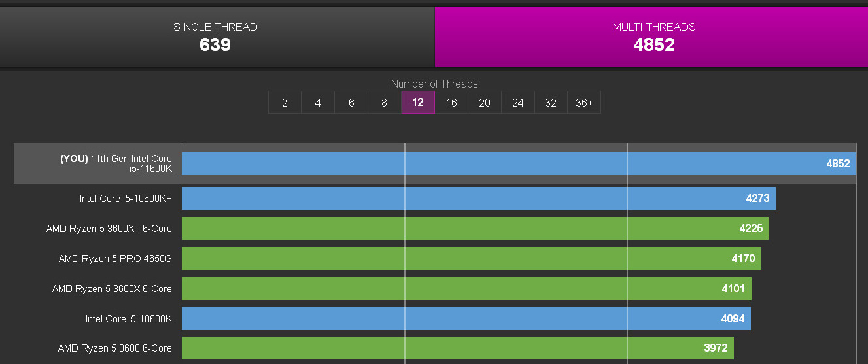Select 4 threads filter
This screenshot has width=868, height=364.
coord(318,103)
